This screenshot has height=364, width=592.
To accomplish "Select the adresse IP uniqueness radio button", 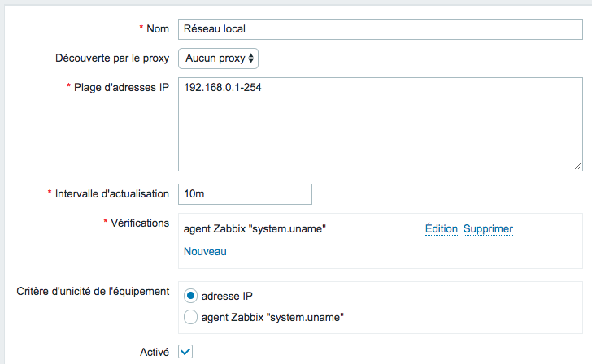I will tap(190, 296).
